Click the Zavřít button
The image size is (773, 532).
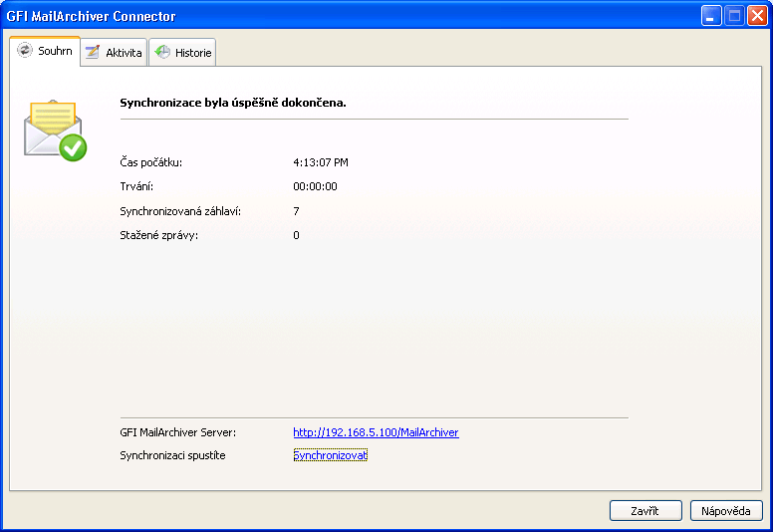[645, 511]
